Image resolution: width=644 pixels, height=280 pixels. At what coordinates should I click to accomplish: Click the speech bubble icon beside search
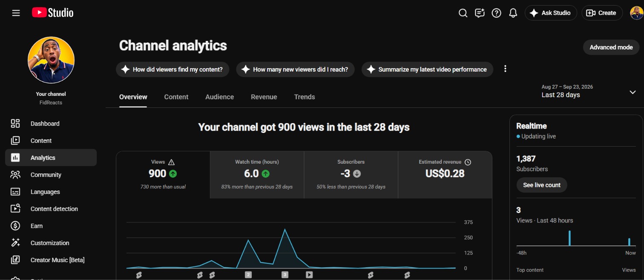click(x=480, y=13)
